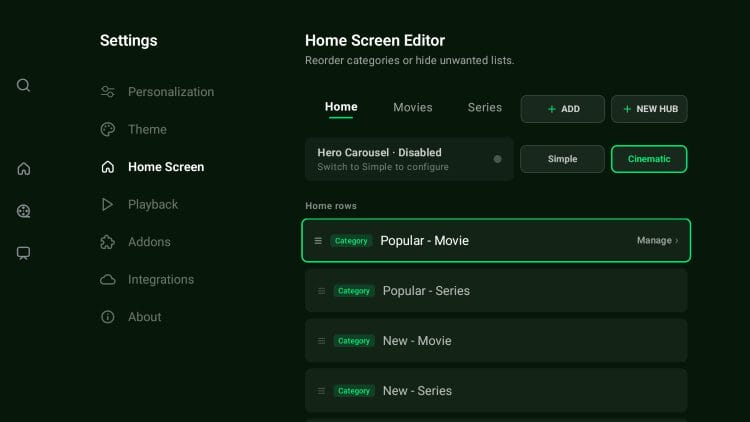Viewport: 750px width, 422px height.
Task: Select the Popular - Movie row
Action: pyautogui.click(x=496, y=241)
